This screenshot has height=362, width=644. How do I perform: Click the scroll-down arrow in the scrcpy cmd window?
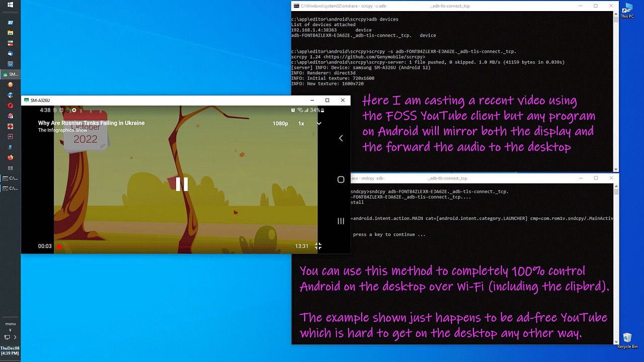click(616, 169)
